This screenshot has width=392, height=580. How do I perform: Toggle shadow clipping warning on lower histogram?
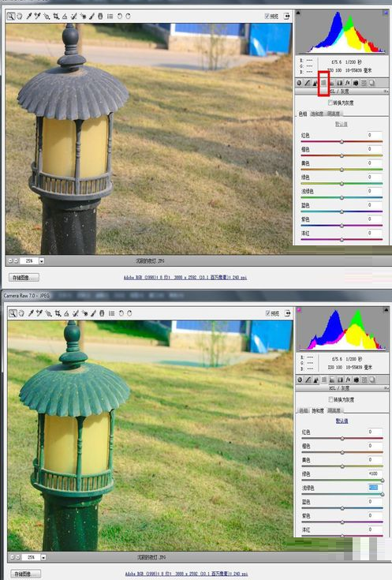click(x=299, y=309)
